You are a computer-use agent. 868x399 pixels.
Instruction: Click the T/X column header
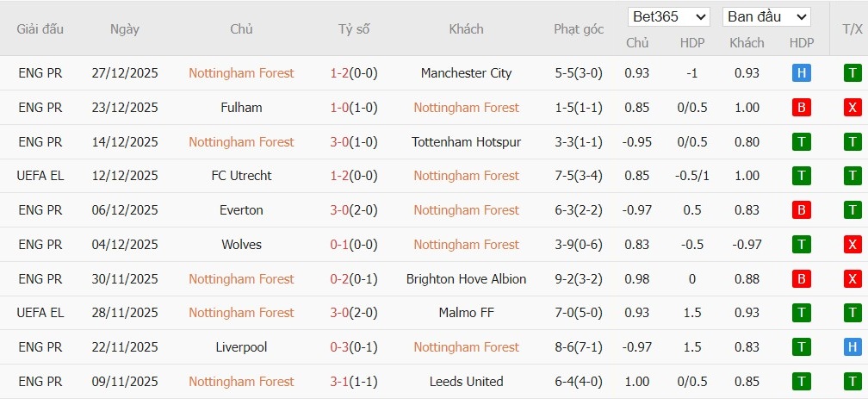click(852, 29)
